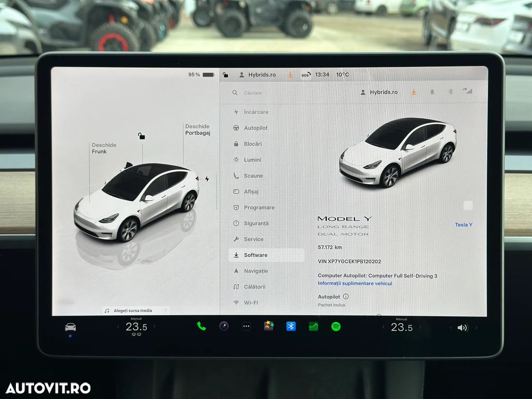Image resolution: width=532 pixels, height=399 pixels.
Task: Open the Phone app
Action: point(202,327)
